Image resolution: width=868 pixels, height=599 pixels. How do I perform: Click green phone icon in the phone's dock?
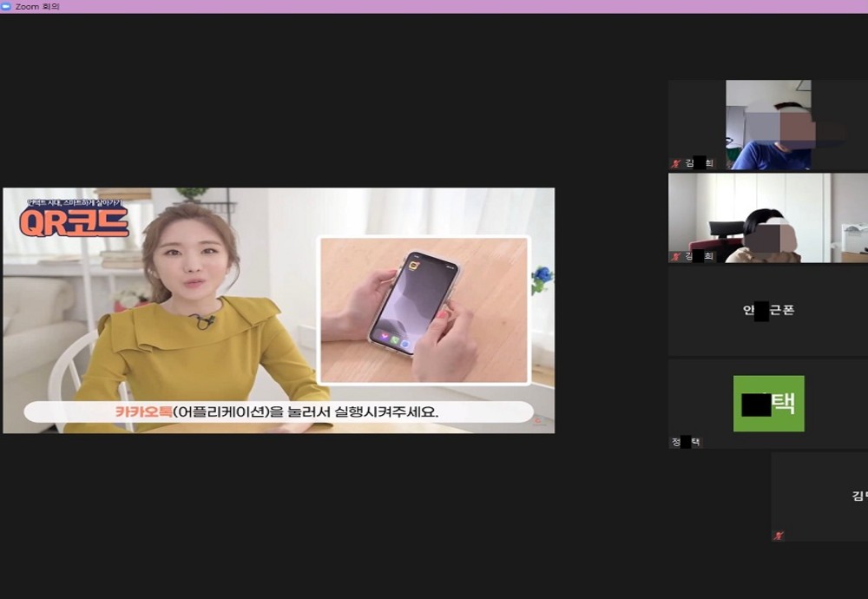[x=394, y=340]
